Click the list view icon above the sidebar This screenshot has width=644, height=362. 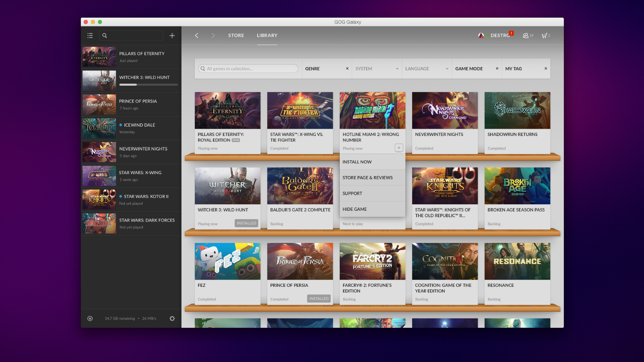pyautogui.click(x=90, y=35)
